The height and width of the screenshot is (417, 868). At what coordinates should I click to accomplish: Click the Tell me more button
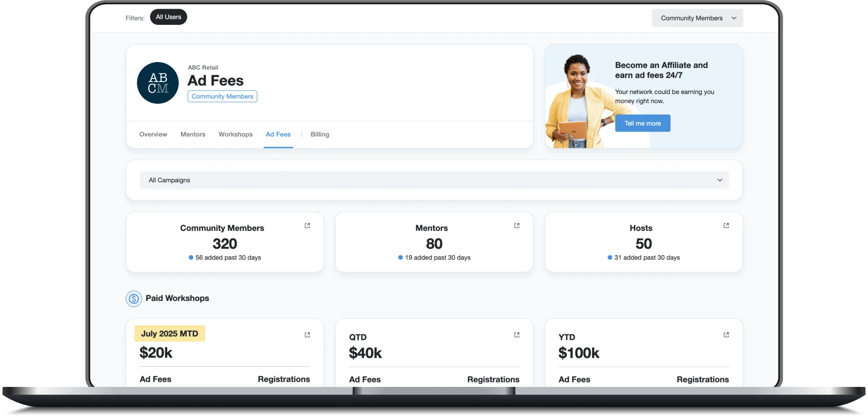(642, 123)
